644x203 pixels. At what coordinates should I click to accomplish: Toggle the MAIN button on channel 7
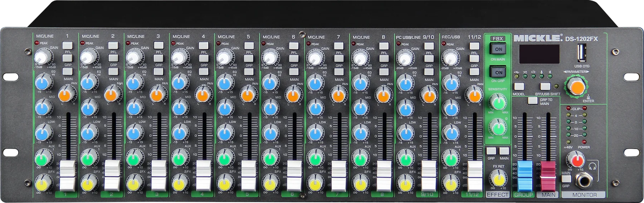pos(339,72)
